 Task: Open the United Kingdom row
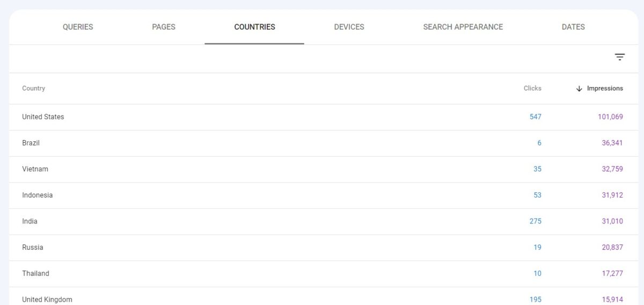point(47,299)
